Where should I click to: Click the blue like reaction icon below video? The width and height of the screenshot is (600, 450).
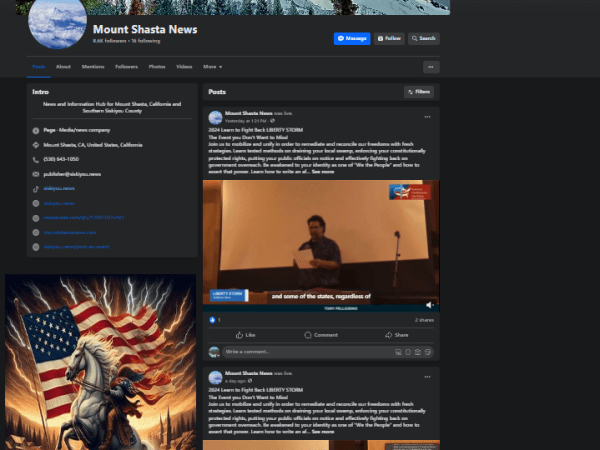(x=212, y=320)
